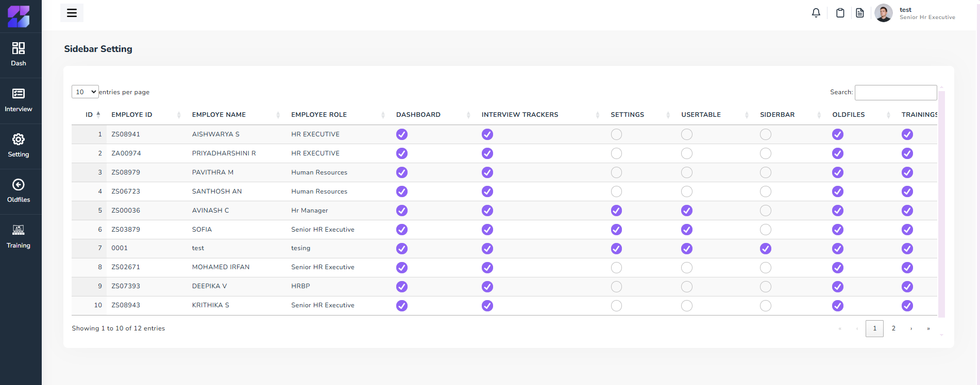Open the notifications bell
Viewport: 980px width, 385px height.
pos(816,13)
